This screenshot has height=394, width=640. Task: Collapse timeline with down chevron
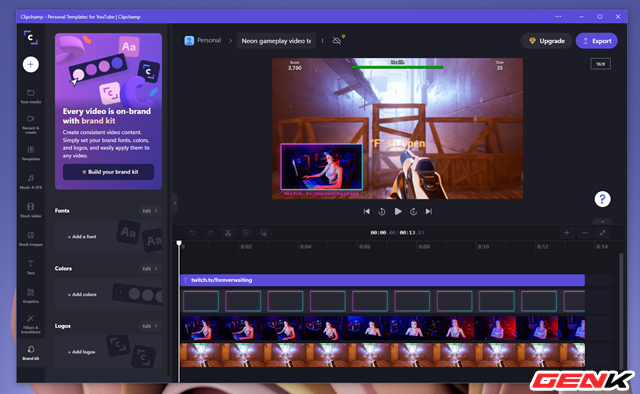pos(602,222)
